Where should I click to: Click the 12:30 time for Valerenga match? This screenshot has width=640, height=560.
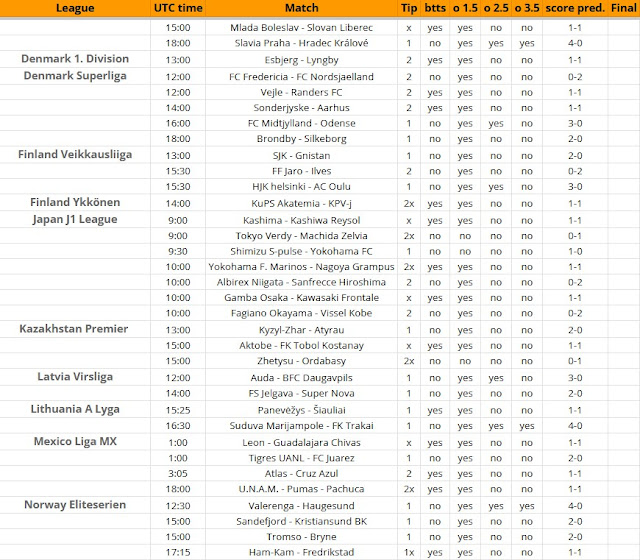click(178, 506)
